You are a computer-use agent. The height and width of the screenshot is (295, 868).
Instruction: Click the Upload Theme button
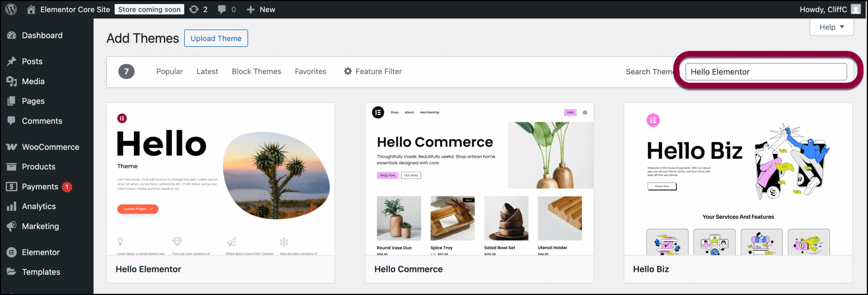click(216, 38)
